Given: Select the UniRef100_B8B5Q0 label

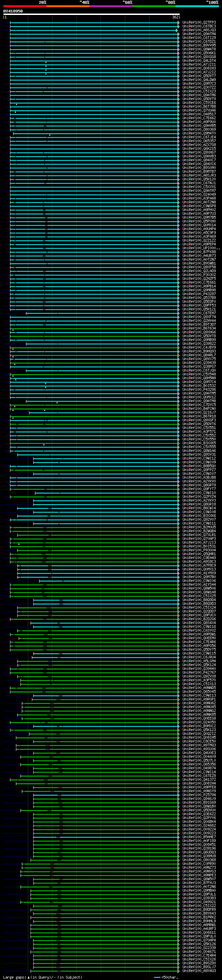Looking at the screenshot, I should 199,466.
